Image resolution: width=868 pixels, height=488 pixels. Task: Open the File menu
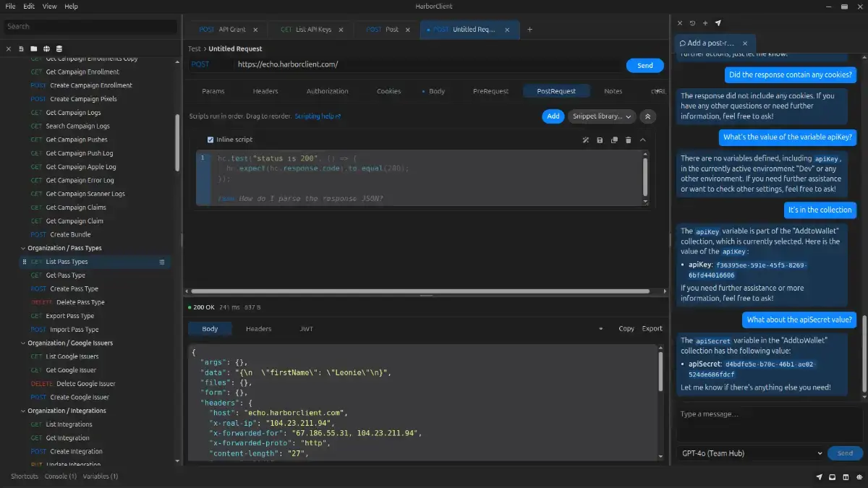(10, 6)
